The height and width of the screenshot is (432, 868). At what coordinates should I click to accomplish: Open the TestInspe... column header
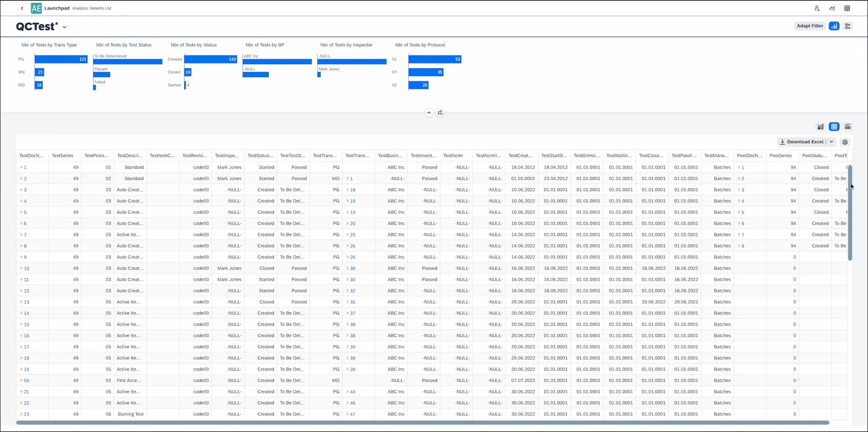pyautogui.click(x=227, y=156)
